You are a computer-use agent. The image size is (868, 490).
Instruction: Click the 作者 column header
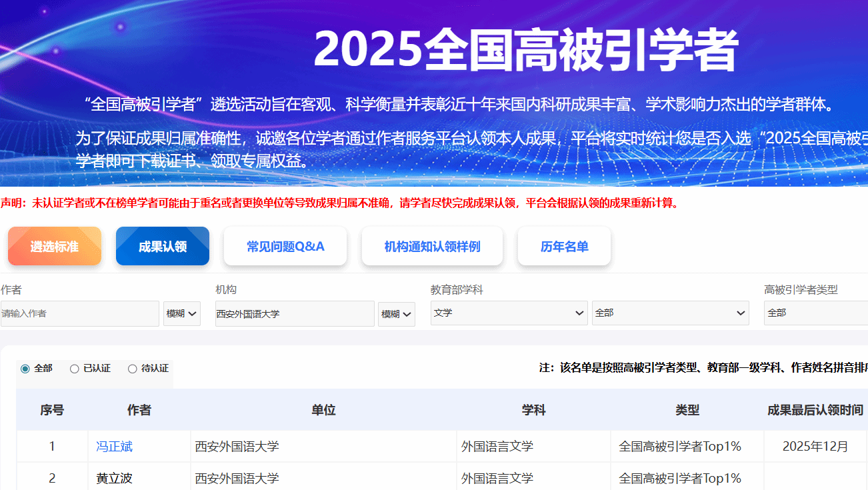(x=139, y=410)
